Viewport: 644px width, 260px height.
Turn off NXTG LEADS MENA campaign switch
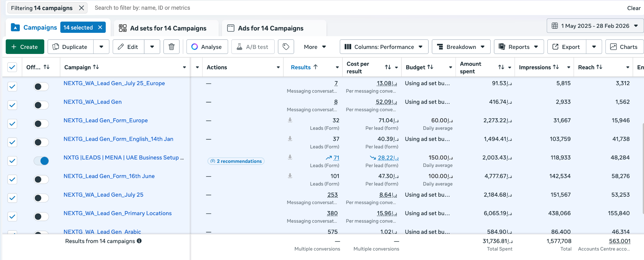pos(41,161)
